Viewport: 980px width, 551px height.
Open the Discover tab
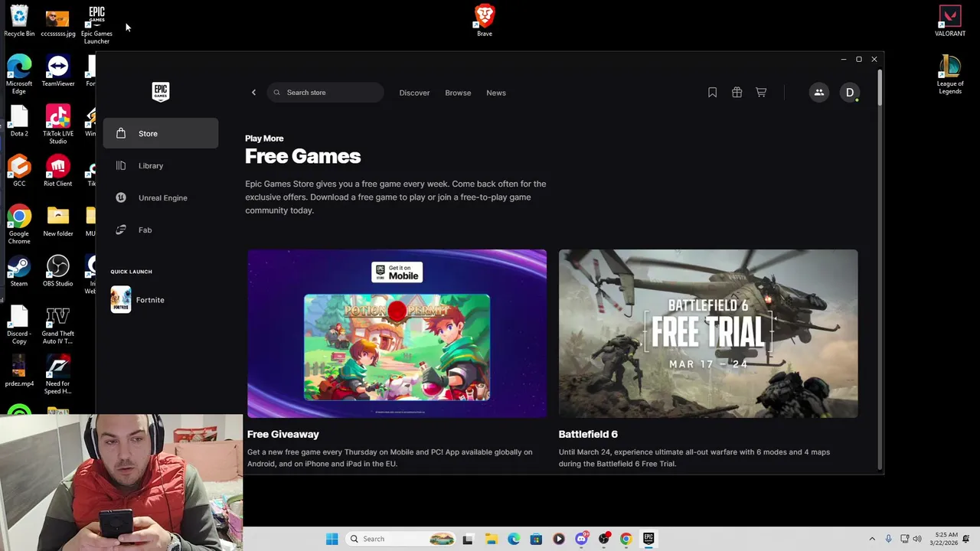pos(414,93)
